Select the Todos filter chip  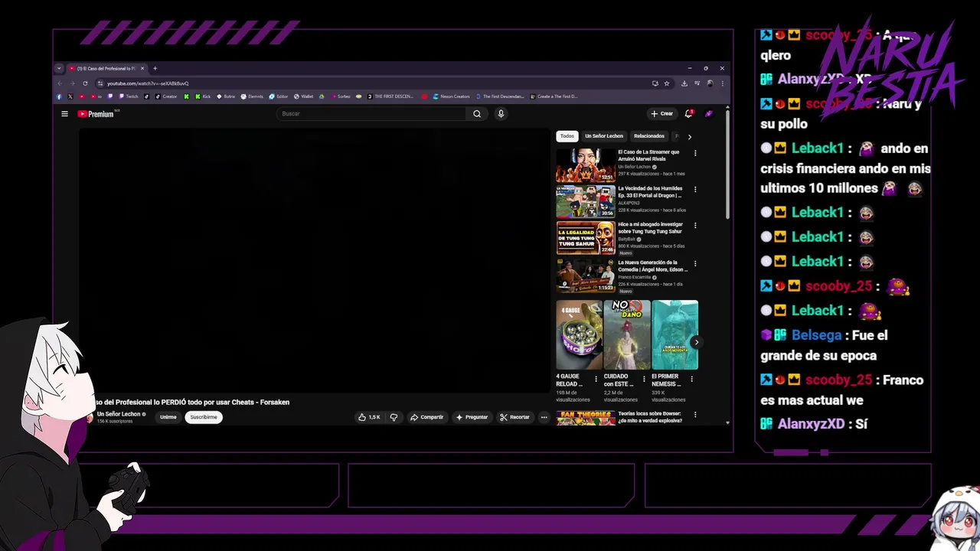click(x=567, y=136)
